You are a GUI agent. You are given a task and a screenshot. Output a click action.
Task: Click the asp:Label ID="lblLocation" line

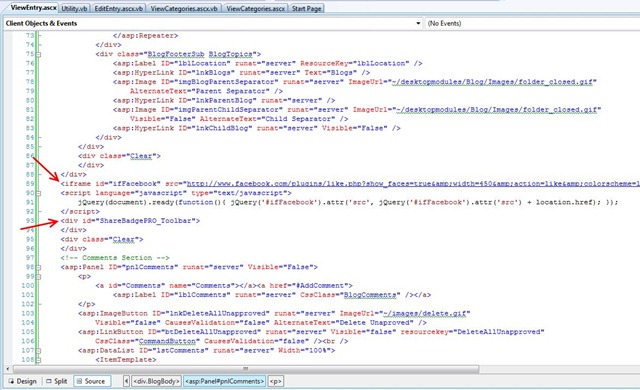click(267, 63)
